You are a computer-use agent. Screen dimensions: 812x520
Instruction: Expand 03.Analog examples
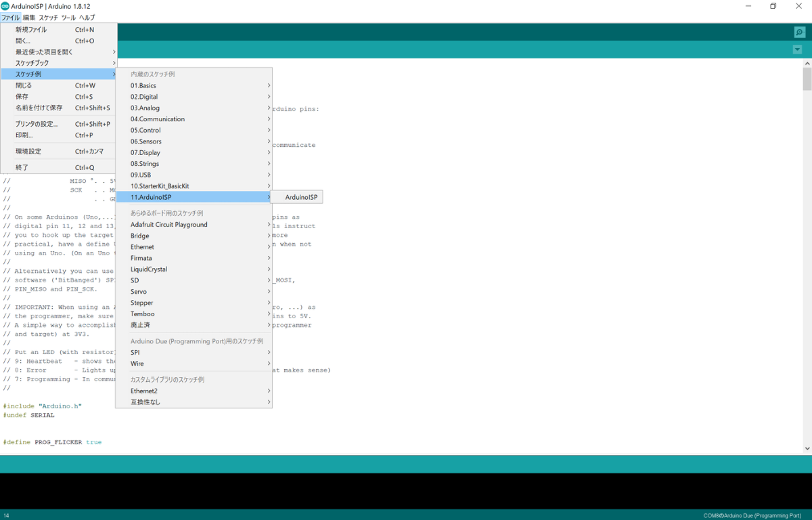pos(194,108)
